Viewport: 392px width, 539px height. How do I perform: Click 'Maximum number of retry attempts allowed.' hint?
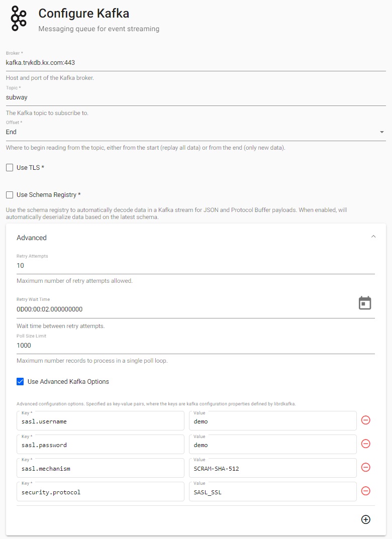[x=74, y=281]
